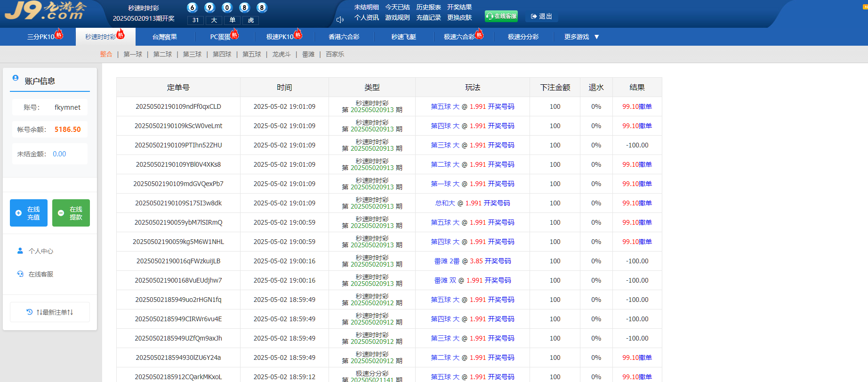Click the J9.com logo
Viewport: 868px width, 382px height.
[46, 11]
